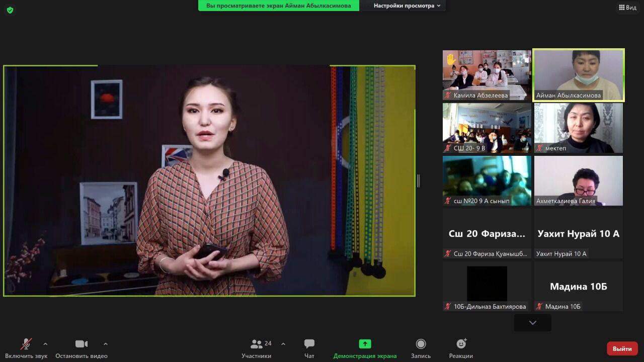Viewport: 644px width, 362px height.
Task: Click the raised hand icon on Камила's tile
Action: (451, 59)
